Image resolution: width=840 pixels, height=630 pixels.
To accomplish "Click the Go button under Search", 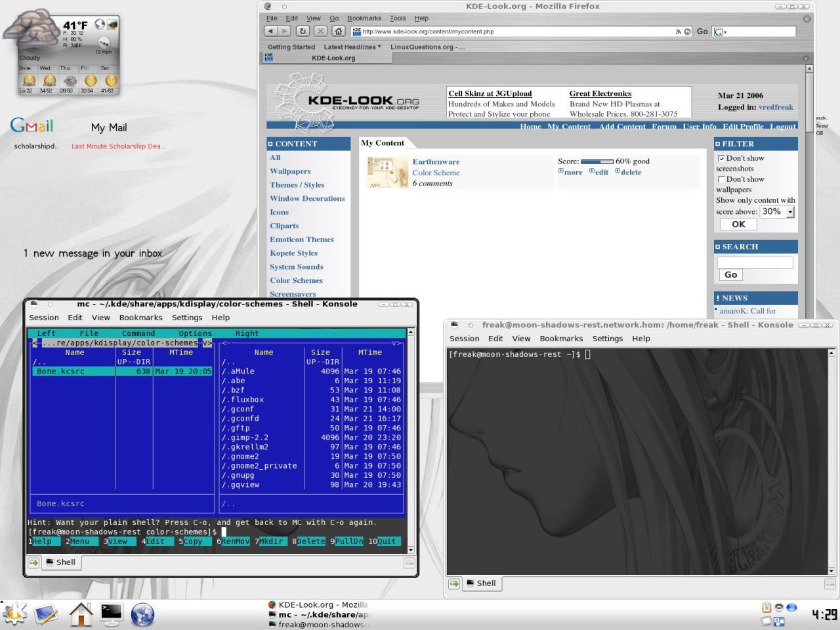I will [731, 275].
